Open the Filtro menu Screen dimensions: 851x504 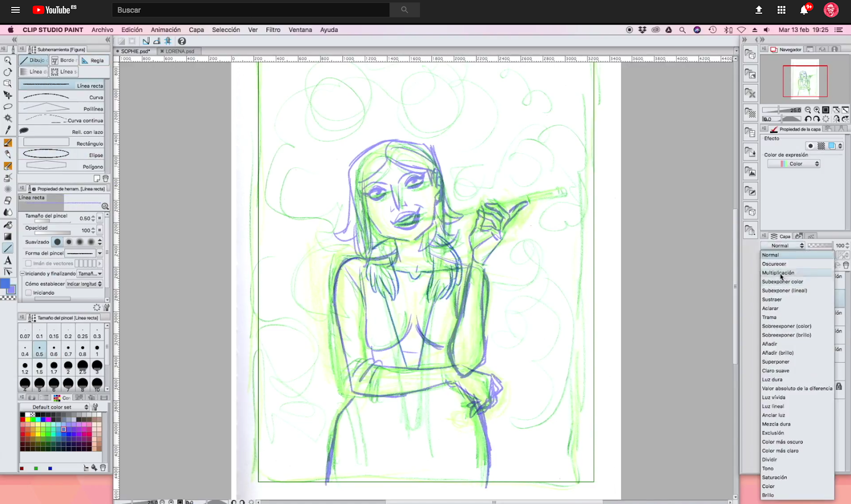coord(273,30)
